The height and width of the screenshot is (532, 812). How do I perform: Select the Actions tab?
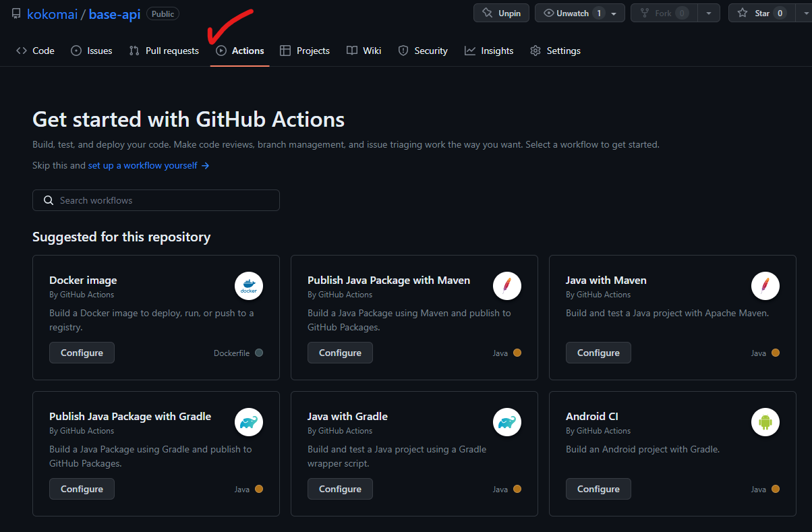pos(240,51)
